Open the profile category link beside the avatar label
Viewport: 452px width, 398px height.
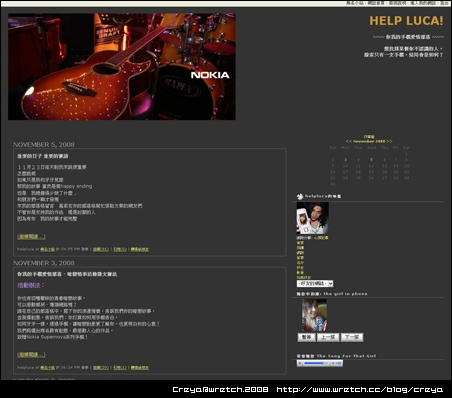(x=321, y=238)
